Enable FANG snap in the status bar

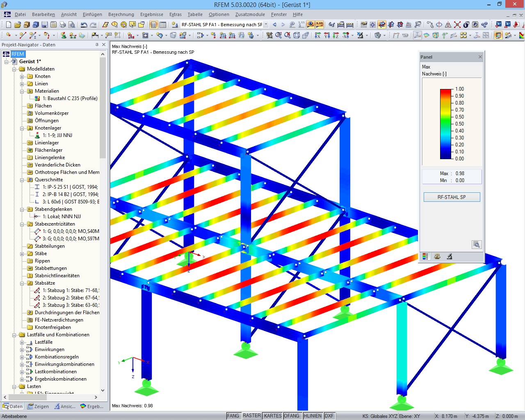pos(233,415)
